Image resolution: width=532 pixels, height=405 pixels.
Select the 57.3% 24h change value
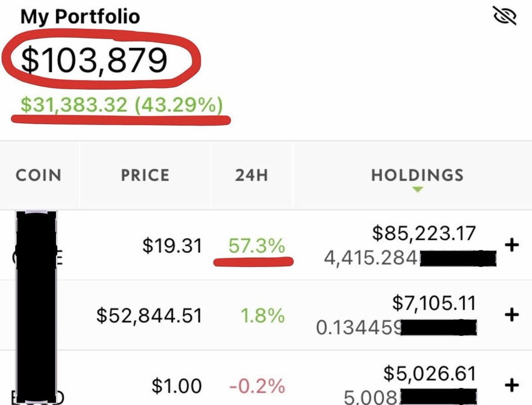coord(256,246)
